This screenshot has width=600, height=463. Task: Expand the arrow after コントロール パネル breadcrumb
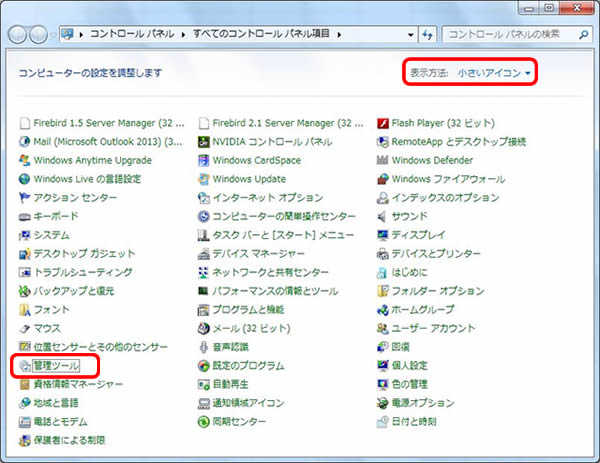(x=183, y=35)
